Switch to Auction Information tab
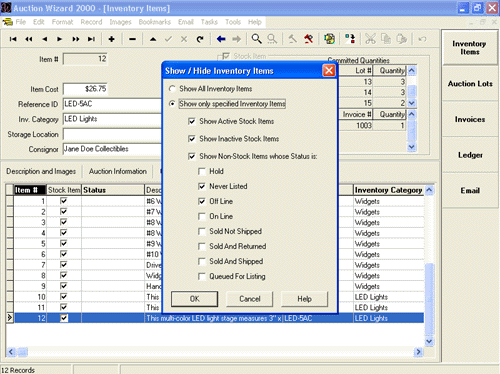The width and height of the screenshot is (500, 374). pyautogui.click(x=118, y=171)
